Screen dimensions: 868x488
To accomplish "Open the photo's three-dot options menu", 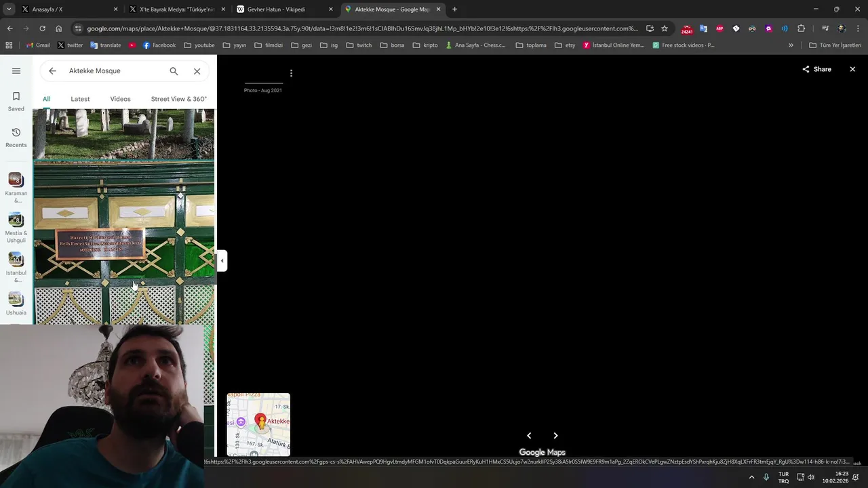I will coord(291,73).
